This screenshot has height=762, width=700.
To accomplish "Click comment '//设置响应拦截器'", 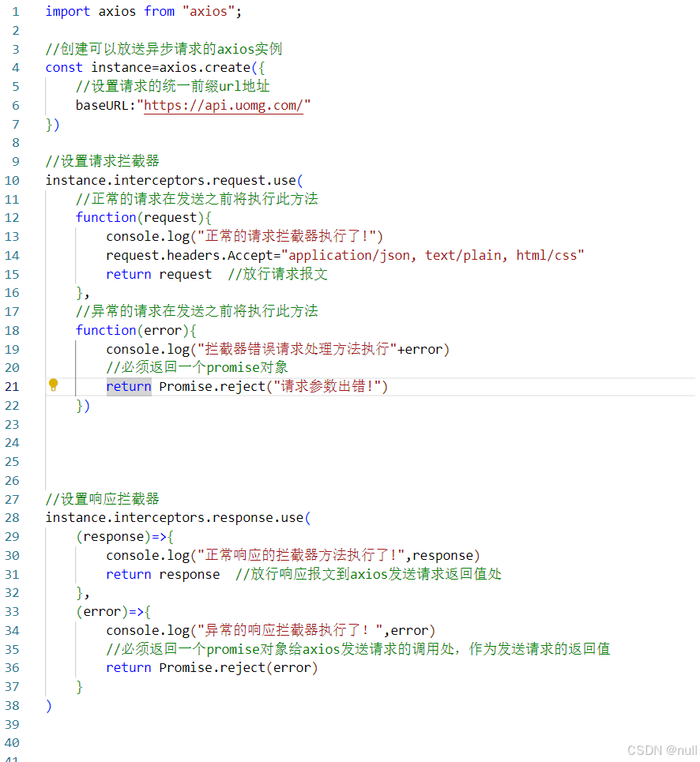I will pyautogui.click(x=103, y=499).
